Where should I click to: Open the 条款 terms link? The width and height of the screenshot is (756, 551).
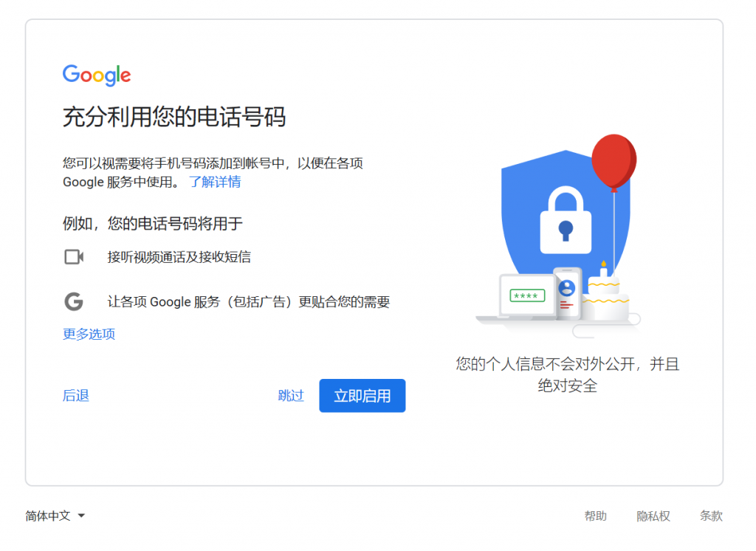pyautogui.click(x=711, y=516)
